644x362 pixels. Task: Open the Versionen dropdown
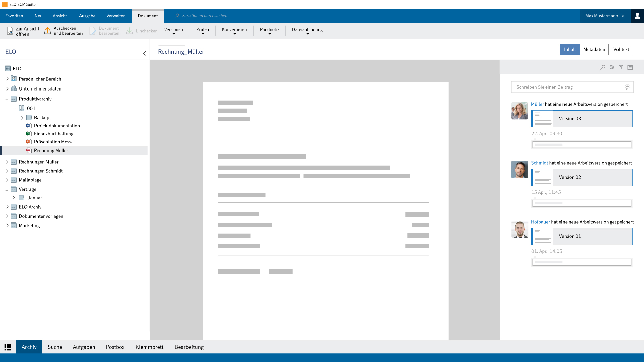pos(173,31)
